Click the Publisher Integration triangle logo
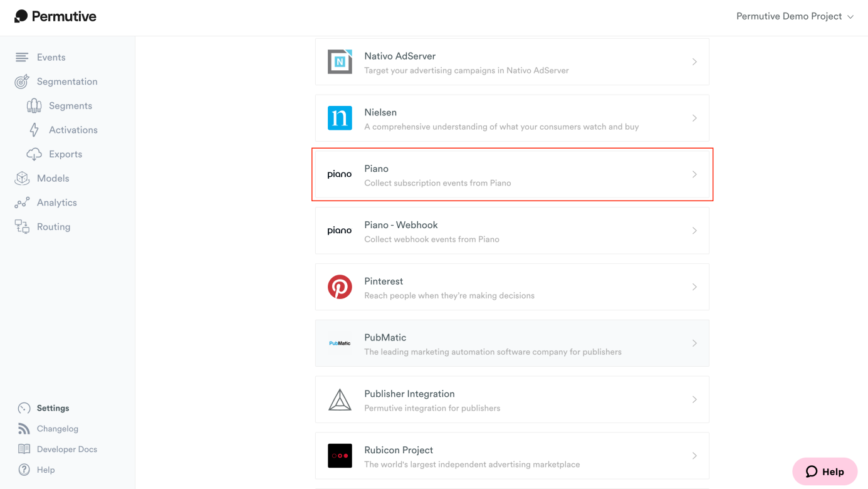Image resolution: width=868 pixels, height=489 pixels. tap(340, 400)
